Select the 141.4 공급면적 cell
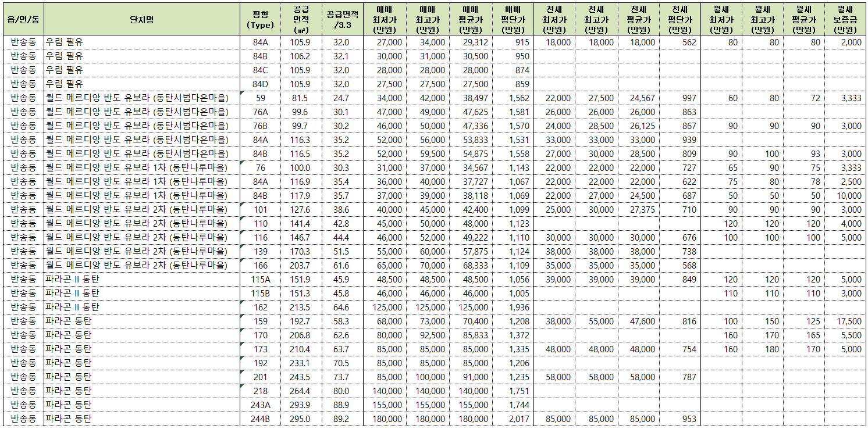Screen dimensions: 868x429 click(x=301, y=224)
